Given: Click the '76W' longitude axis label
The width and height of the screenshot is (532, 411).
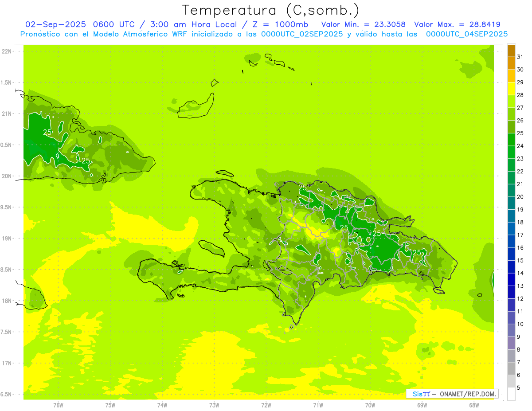Looking at the screenshot, I should pos(58,405).
